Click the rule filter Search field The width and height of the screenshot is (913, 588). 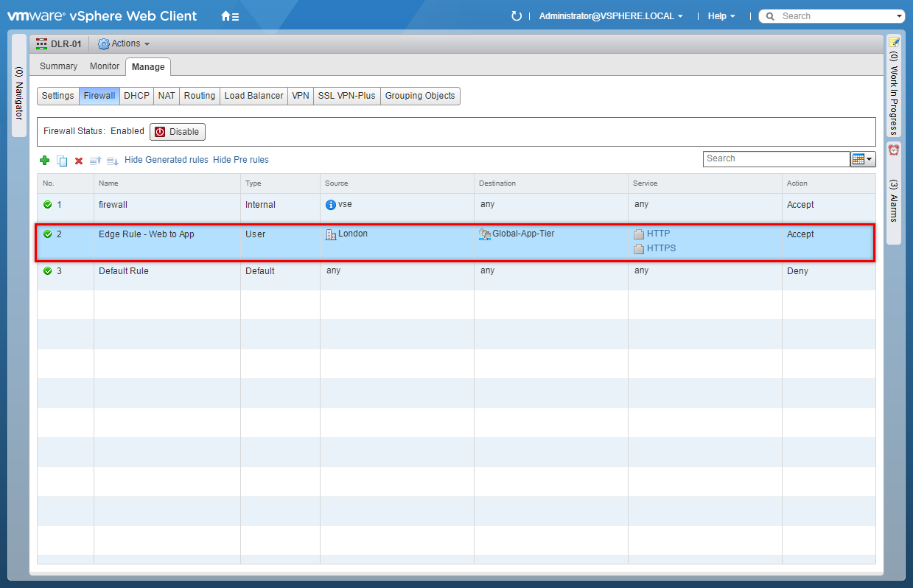(x=776, y=159)
